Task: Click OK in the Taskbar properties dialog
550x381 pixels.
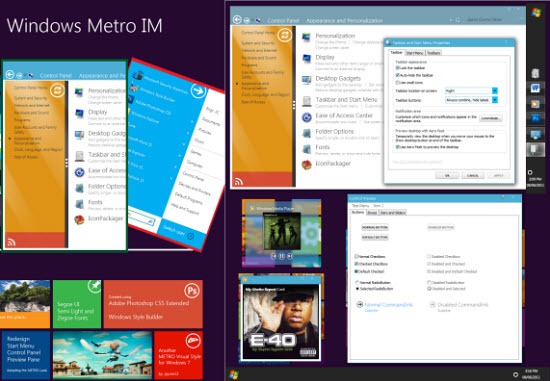Action: point(447,175)
